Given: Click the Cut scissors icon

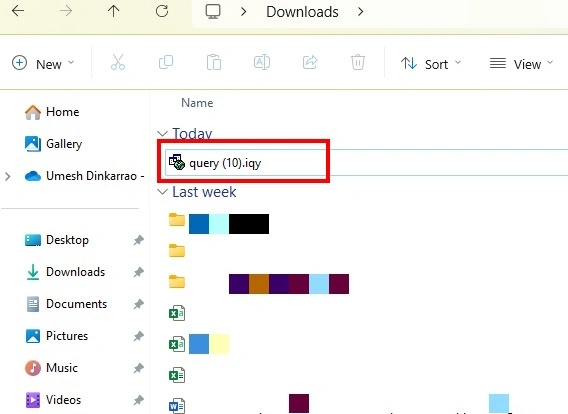Looking at the screenshot, I should [118, 62].
